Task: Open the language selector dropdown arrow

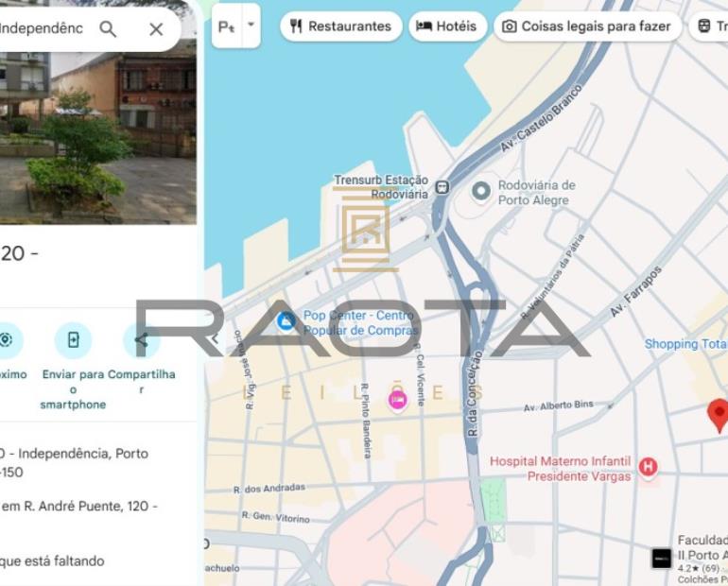Action: pos(251,25)
